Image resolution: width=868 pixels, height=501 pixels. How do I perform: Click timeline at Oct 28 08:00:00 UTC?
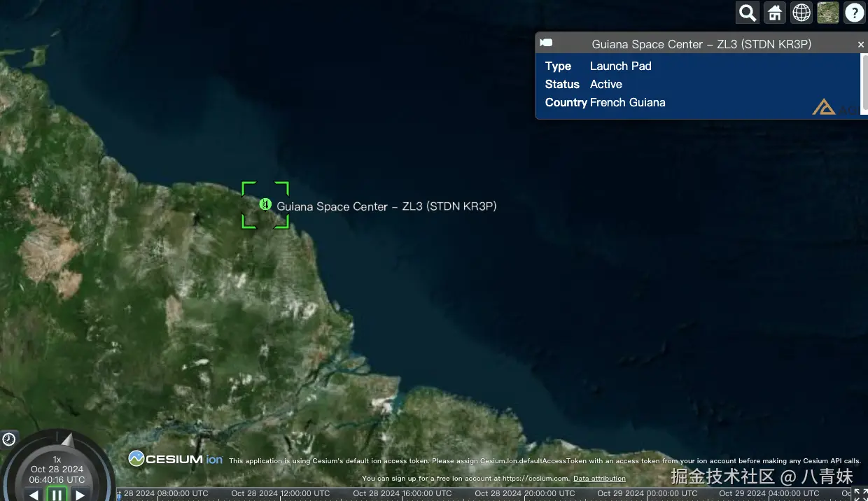[x=164, y=493]
